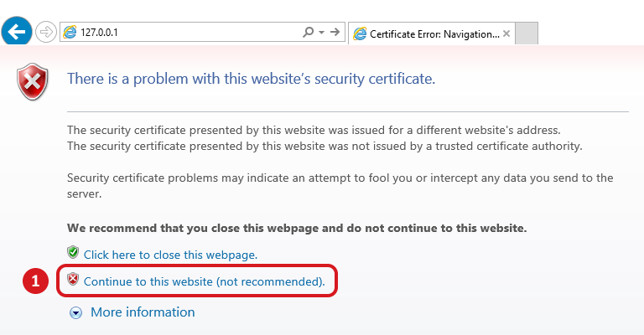Screen dimensions: 644x335
Task: Click the IE favicon on the Certificate Error tab
Action: click(x=361, y=33)
